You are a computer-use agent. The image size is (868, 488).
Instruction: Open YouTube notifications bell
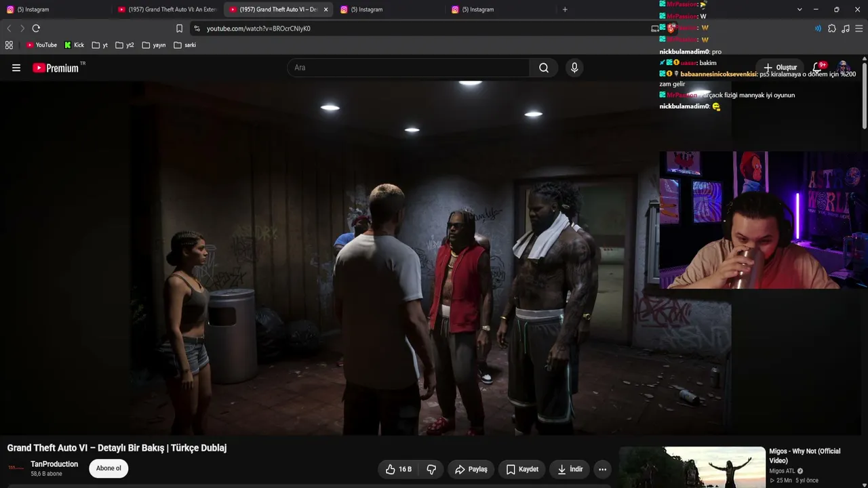tap(818, 68)
